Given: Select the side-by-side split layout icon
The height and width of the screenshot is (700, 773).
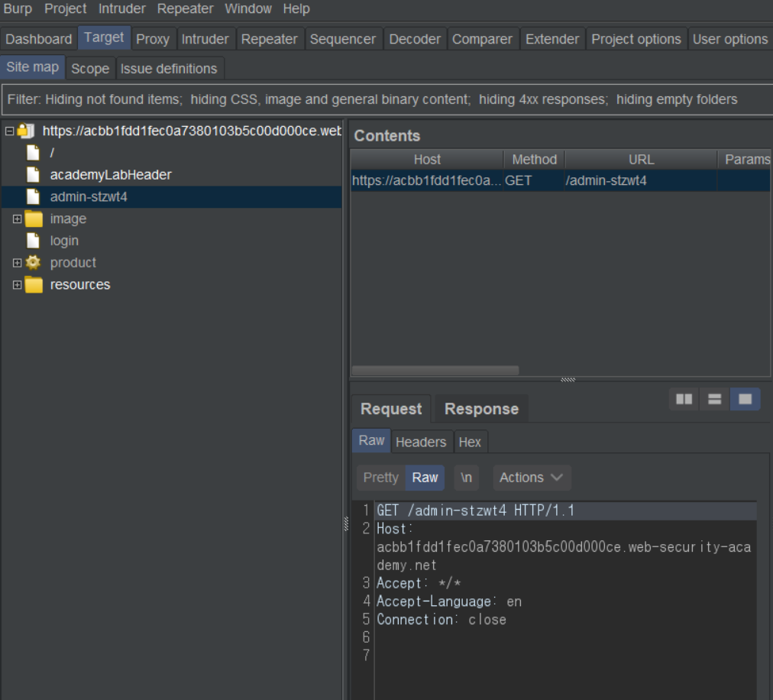Looking at the screenshot, I should click(684, 399).
